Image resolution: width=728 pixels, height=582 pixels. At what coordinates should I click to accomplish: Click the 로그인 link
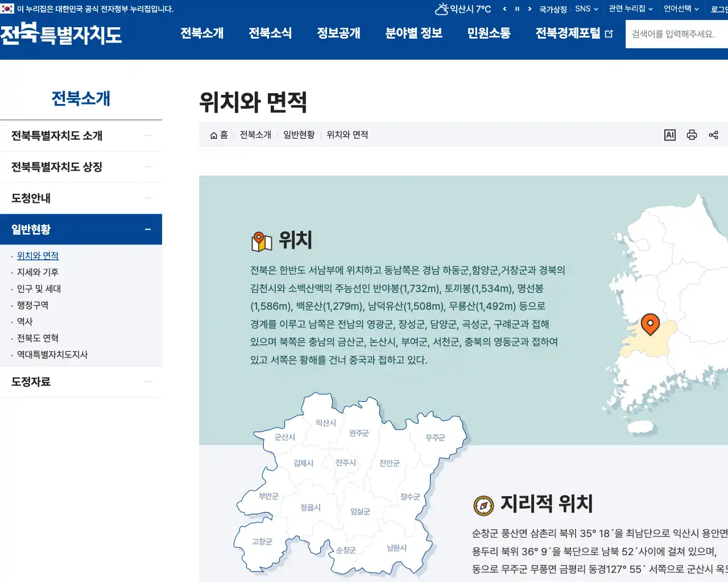point(721,9)
